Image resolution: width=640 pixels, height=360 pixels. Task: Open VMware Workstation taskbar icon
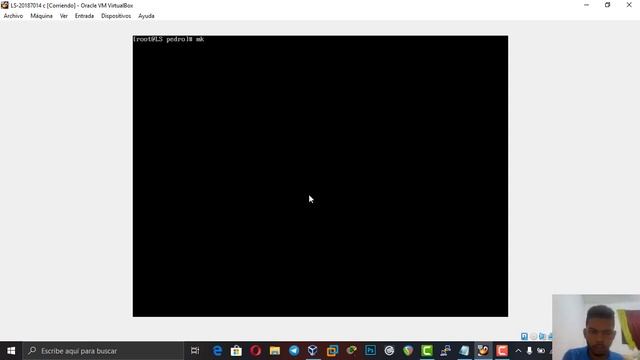[x=332, y=351]
